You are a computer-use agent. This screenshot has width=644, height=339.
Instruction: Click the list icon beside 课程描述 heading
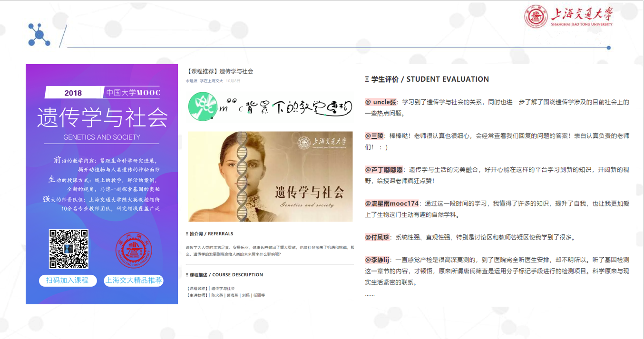point(187,275)
